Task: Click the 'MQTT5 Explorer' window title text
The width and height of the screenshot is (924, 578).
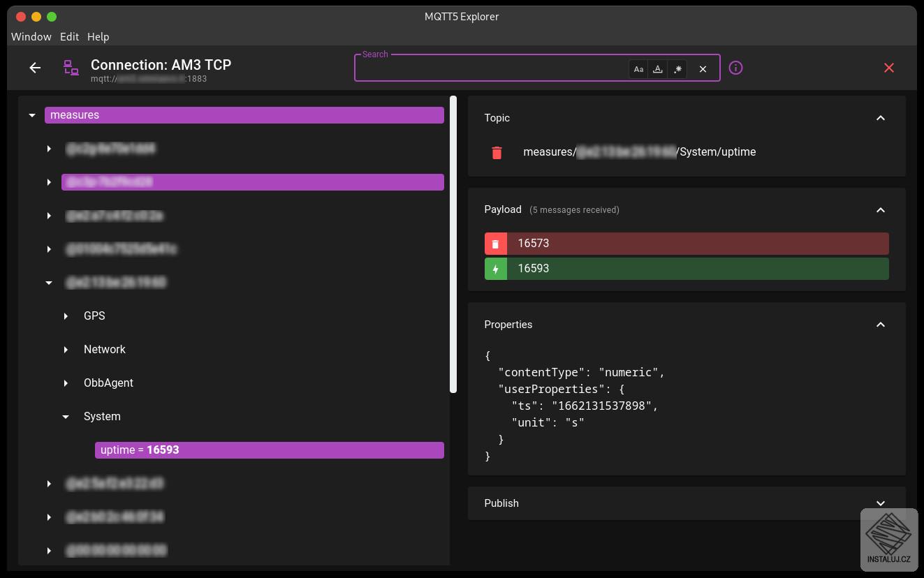Action: point(462,17)
